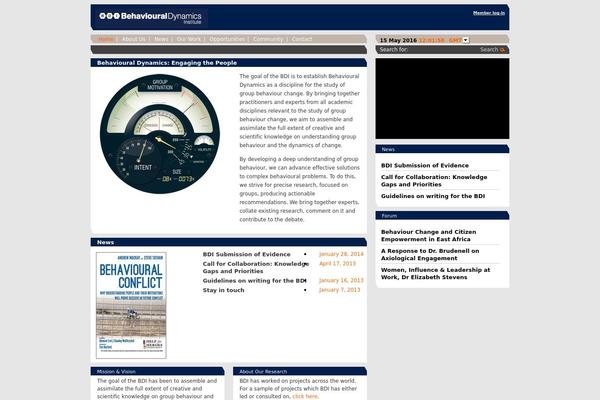Open the Opportunities menu item
The image size is (600, 400).
coord(227,39)
